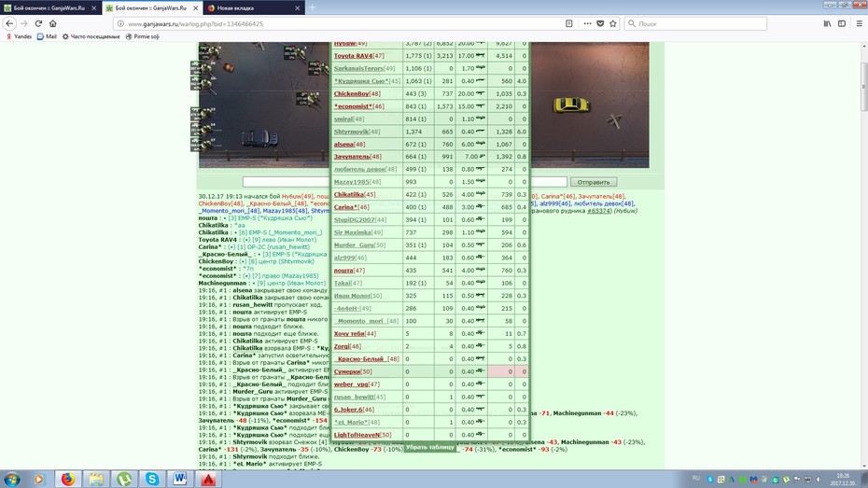Open the Windows Start button

pyautogui.click(x=11, y=479)
